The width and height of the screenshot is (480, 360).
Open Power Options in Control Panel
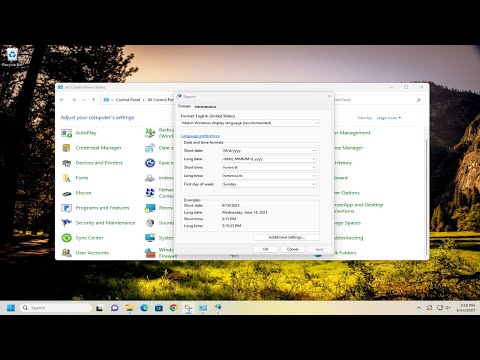347,193
